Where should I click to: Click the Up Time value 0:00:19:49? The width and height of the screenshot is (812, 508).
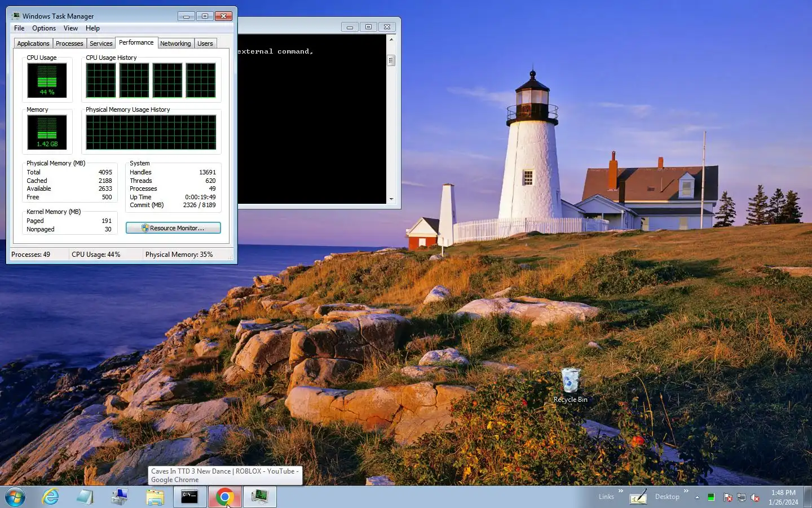pyautogui.click(x=201, y=197)
